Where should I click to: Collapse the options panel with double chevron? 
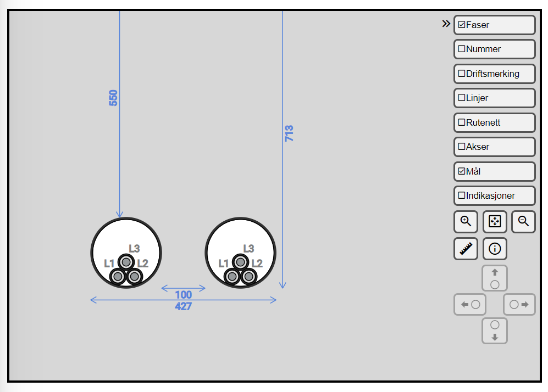click(446, 24)
